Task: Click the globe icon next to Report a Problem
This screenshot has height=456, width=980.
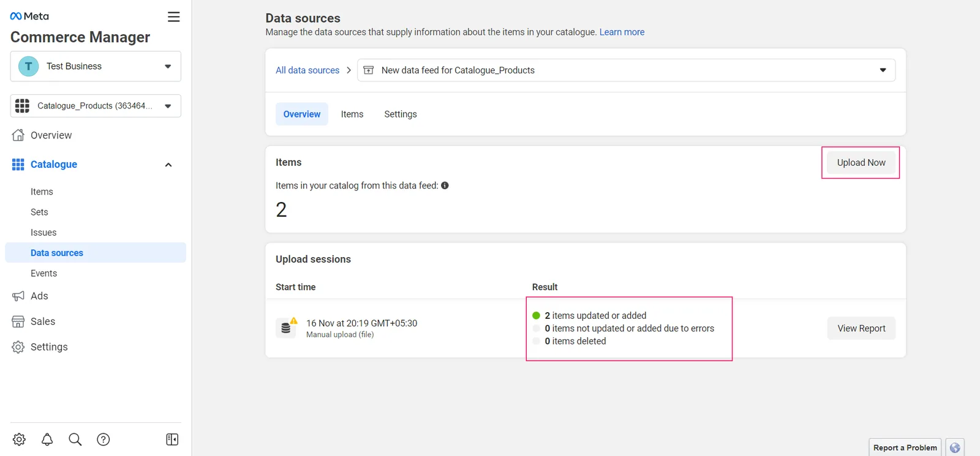Action: click(955, 447)
